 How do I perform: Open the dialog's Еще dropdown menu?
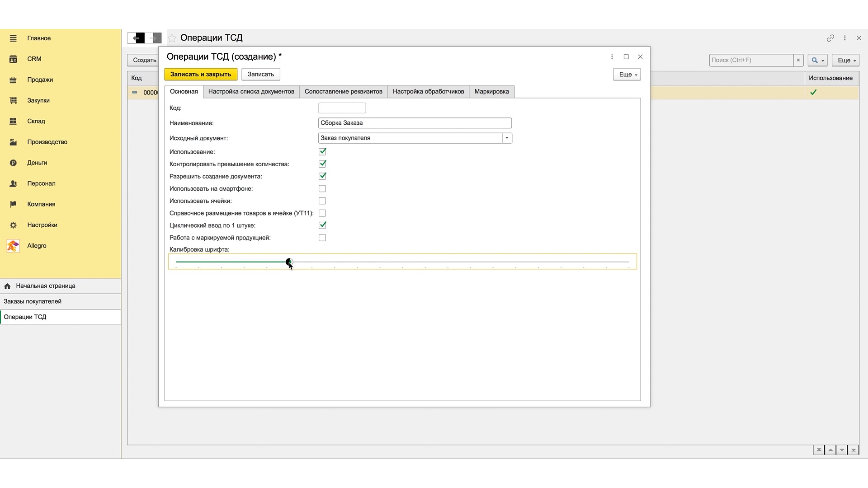tap(627, 75)
